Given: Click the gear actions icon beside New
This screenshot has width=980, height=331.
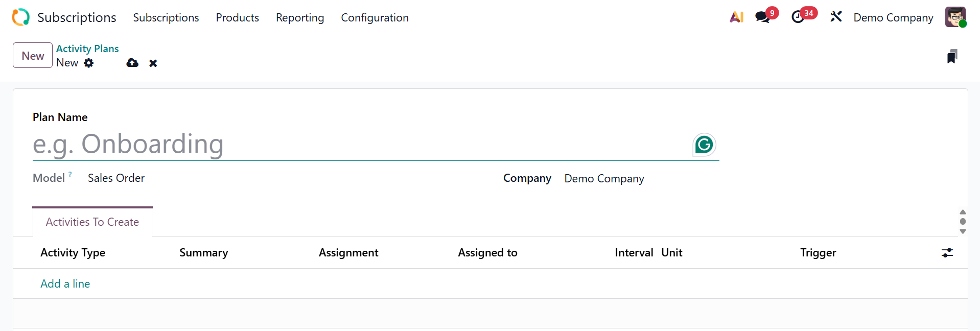Looking at the screenshot, I should tap(89, 63).
